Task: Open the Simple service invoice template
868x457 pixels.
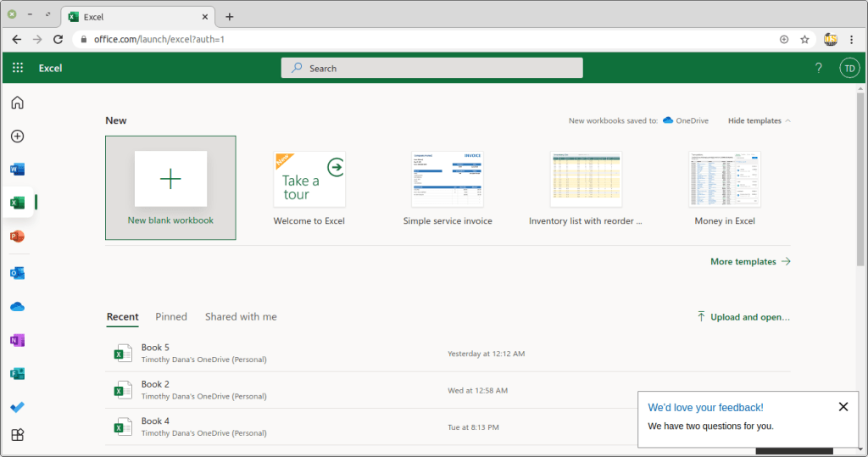Action: (447, 187)
